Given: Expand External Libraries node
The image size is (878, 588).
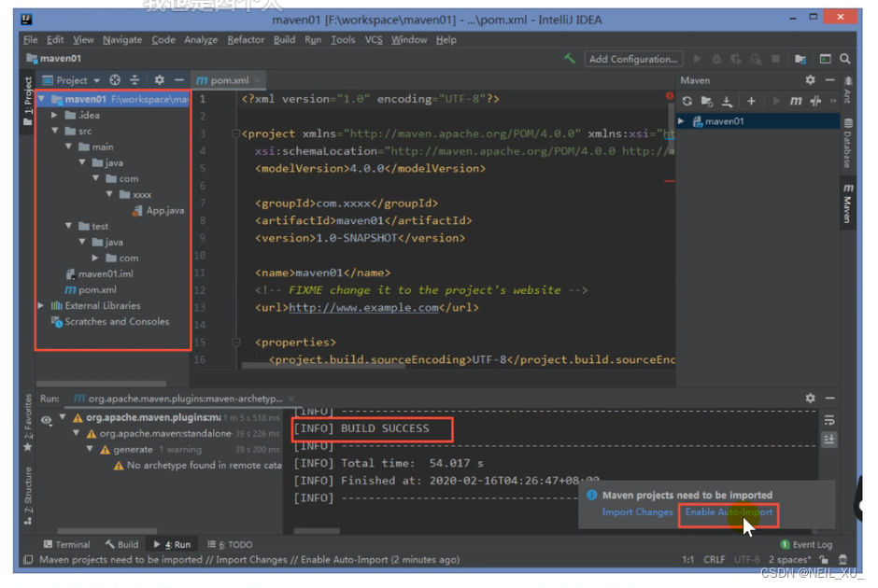Looking at the screenshot, I should 41,305.
